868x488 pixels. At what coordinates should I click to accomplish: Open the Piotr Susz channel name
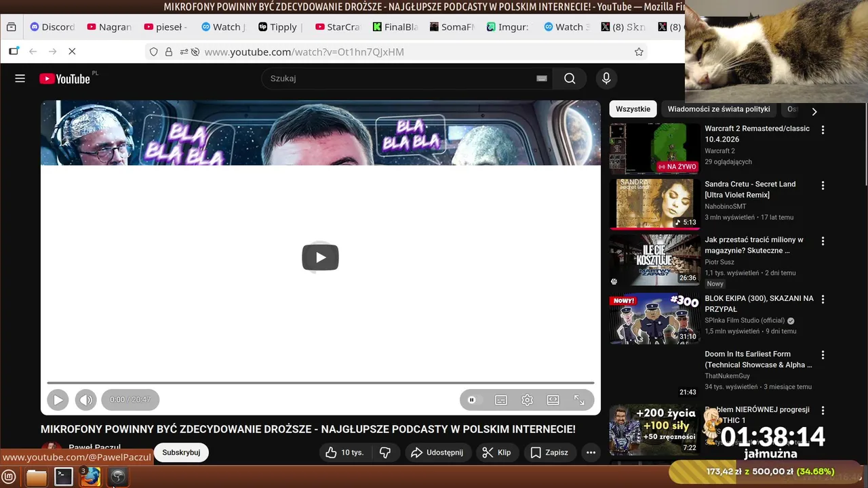[719, 262]
